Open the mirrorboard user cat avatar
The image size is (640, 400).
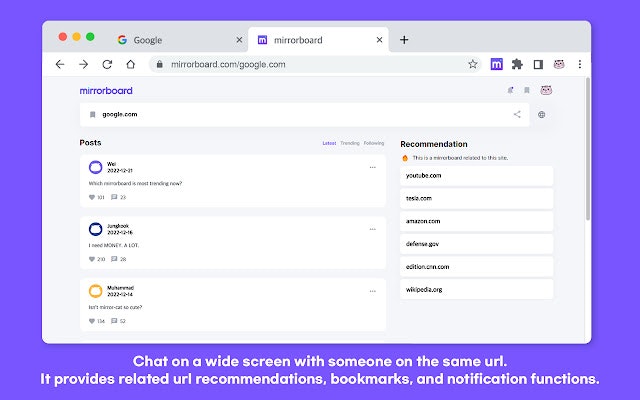click(546, 90)
